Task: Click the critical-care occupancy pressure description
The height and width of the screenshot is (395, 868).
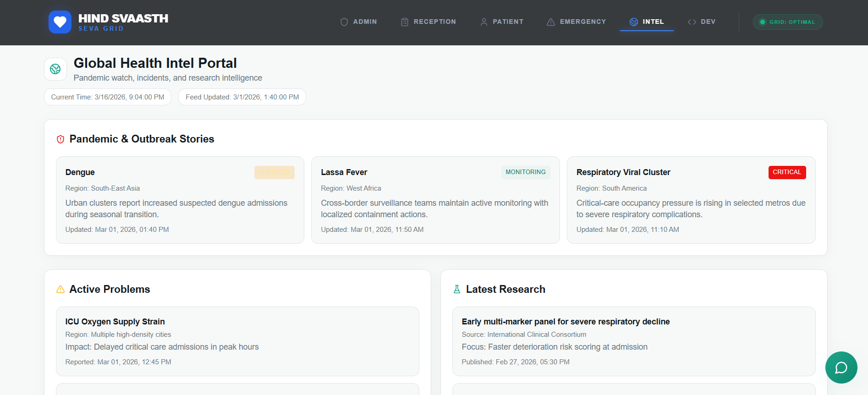Action: coord(691,208)
